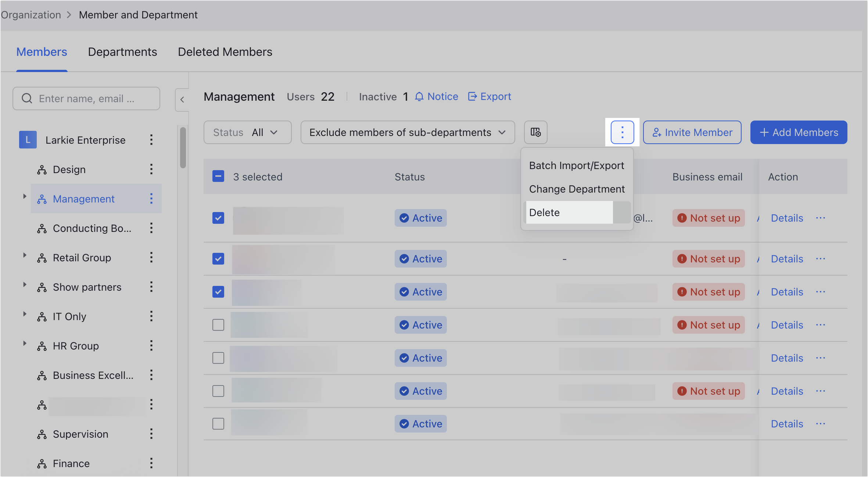Expand the Management department tree node
Screen dimensions: 868x477
[x=25, y=196]
